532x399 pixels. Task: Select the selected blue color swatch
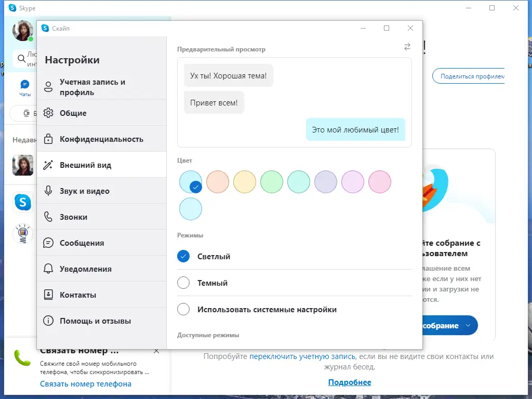click(191, 182)
